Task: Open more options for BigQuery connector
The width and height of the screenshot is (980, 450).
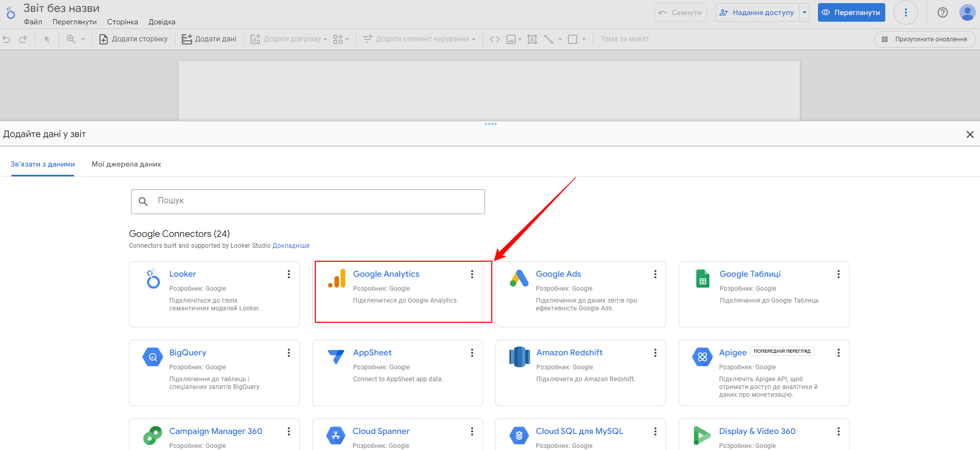Action: [x=289, y=353]
